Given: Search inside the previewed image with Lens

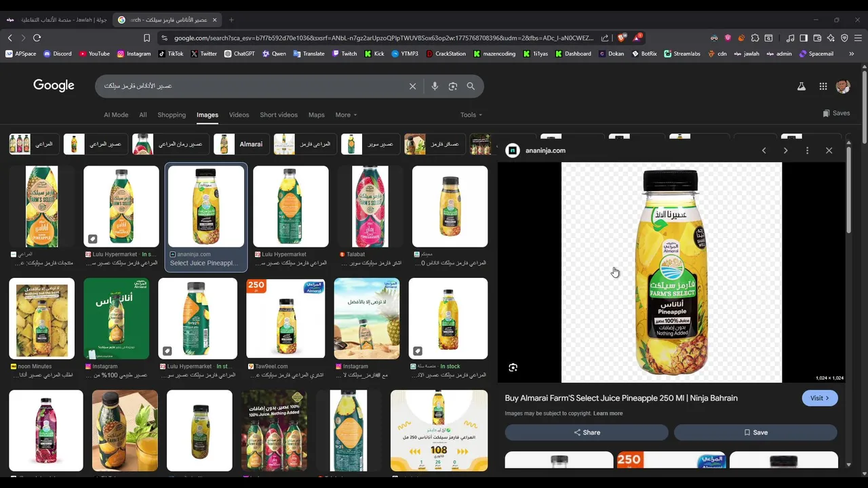Looking at the screenshot, I should [513, 367].
